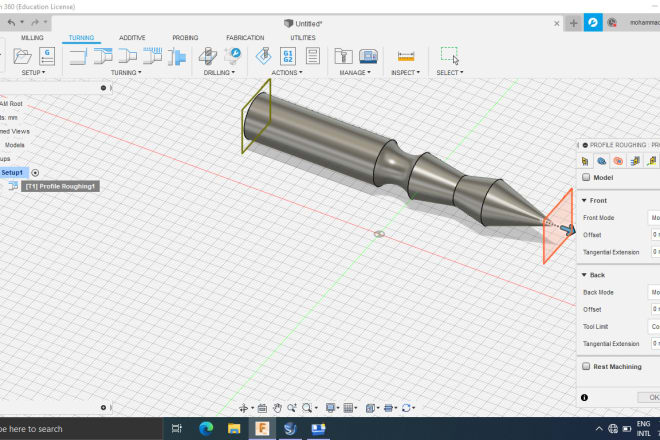This screenshot has width=660, height=440.
Task: Click the Simulate icon in Actions
Action: (x=264, y=56)
